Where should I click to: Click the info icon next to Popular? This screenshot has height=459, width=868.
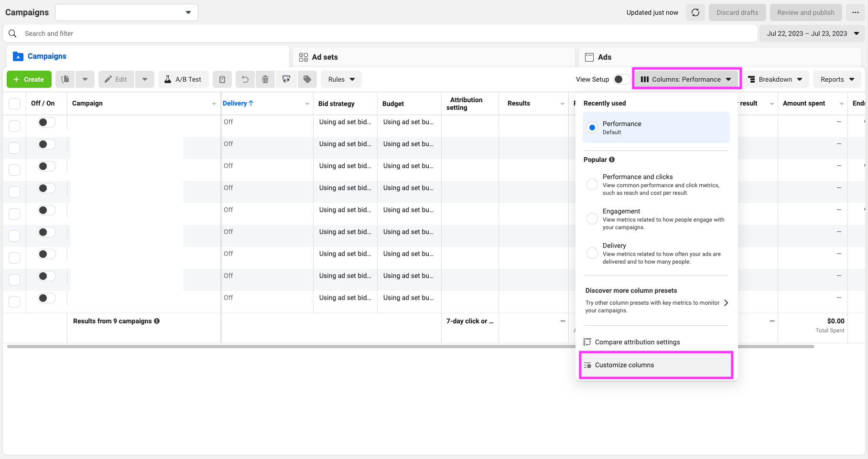click(612, 160)
